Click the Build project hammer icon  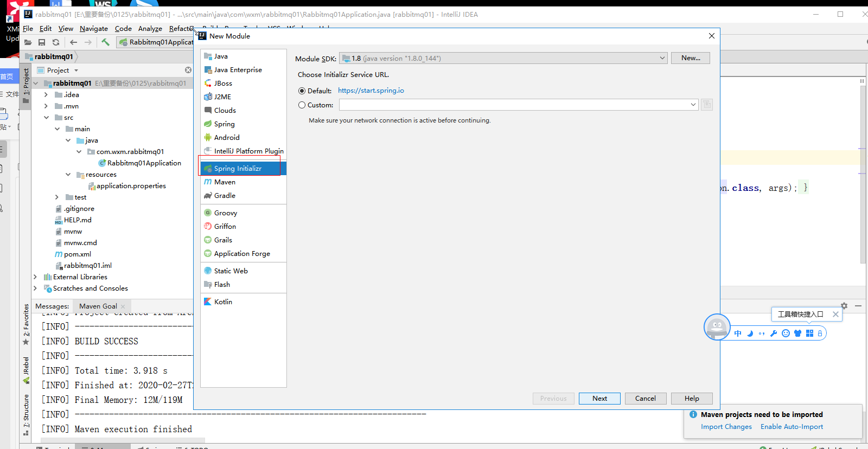pyautogui.click(x=106, y=42)
